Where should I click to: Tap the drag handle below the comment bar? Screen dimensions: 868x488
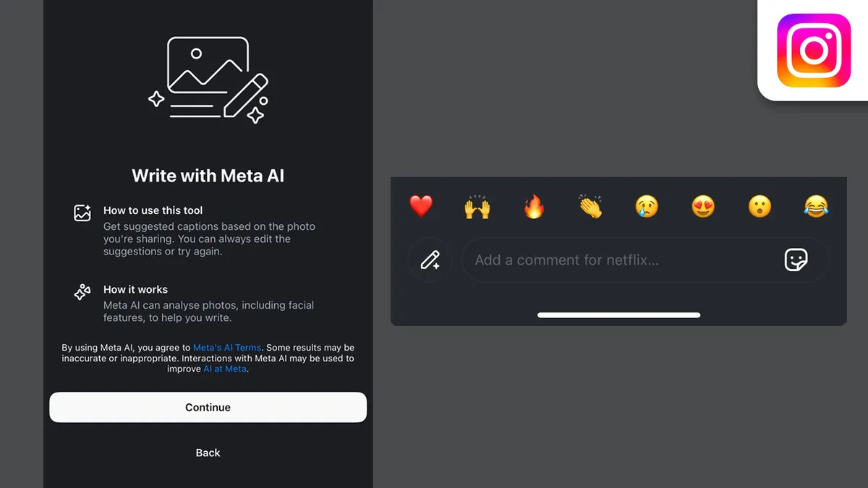click(619, 314)
